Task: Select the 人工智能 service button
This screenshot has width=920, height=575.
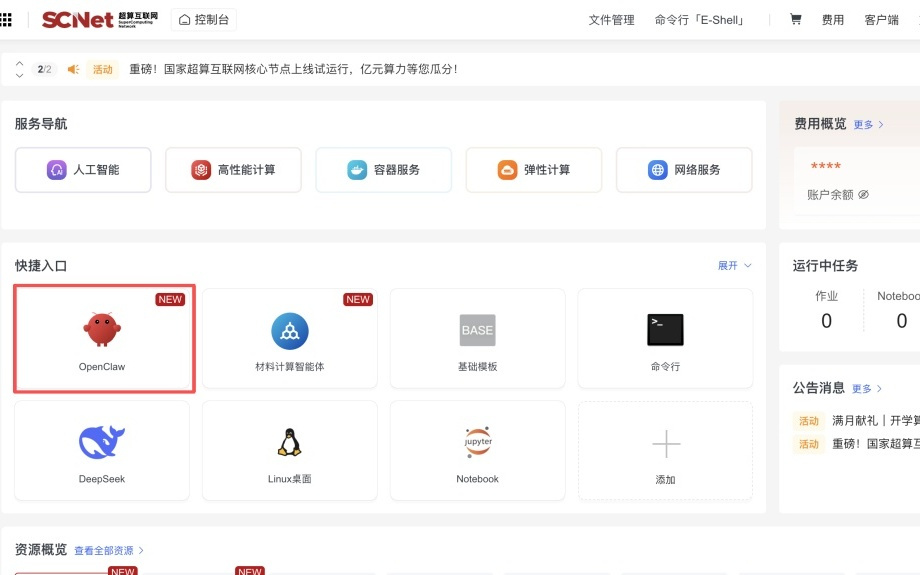Action: 83,170
